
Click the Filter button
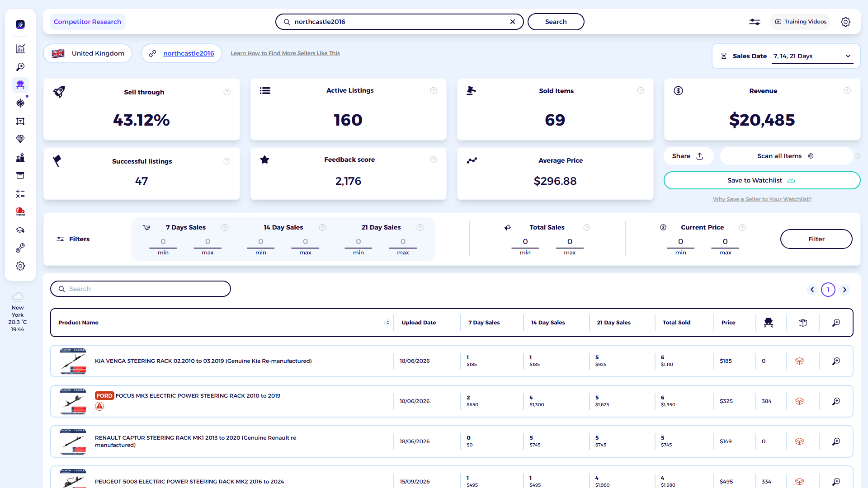(x=816, y=239)
